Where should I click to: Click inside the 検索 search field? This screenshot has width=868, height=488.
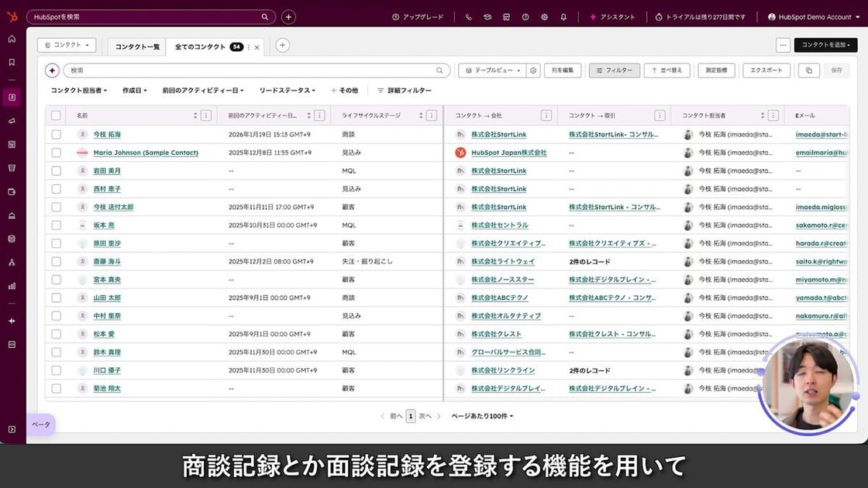232,70
